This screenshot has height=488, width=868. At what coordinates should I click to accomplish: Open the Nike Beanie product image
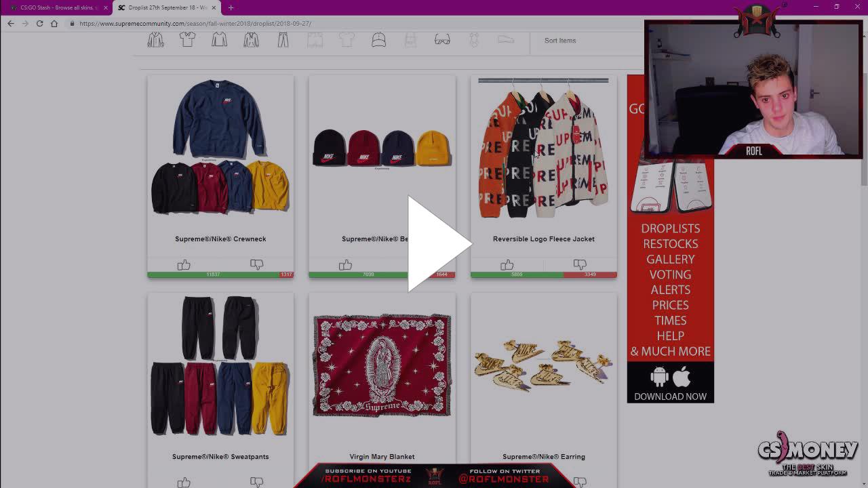click(382, 148)
